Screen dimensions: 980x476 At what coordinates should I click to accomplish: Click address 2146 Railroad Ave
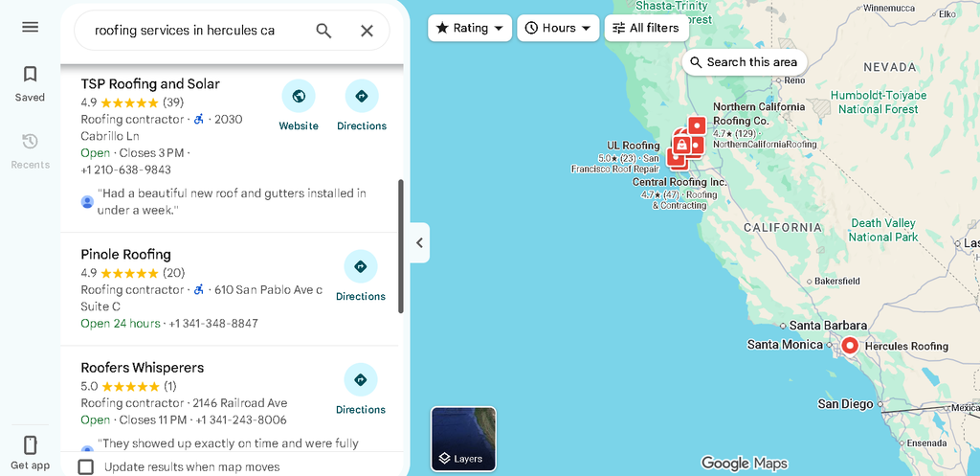[240, 403]
